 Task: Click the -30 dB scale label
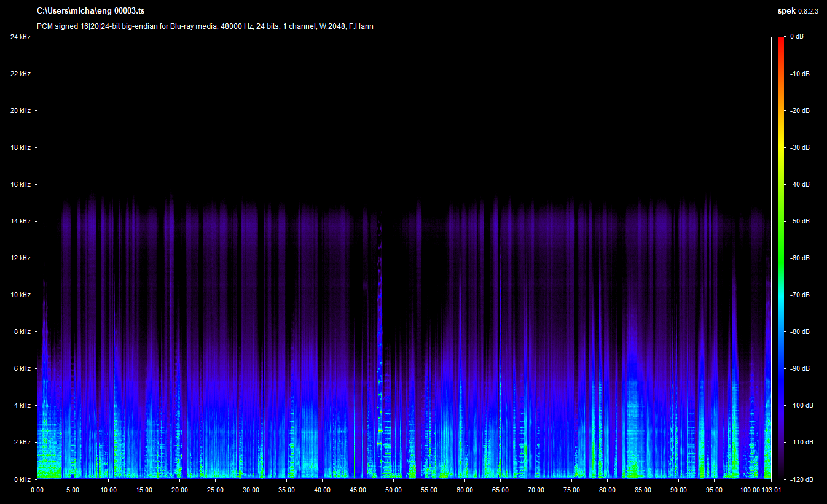799,147
